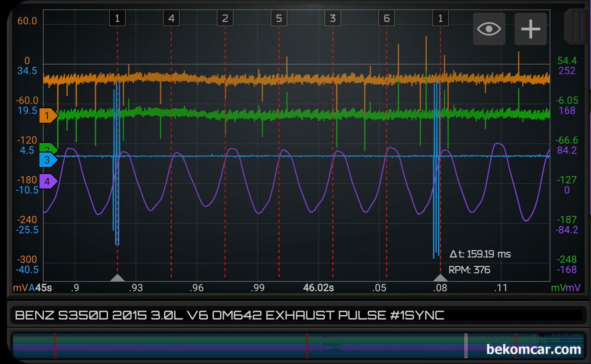Click the Δt: 159.19 ms readout

click(x=480, y=254)
